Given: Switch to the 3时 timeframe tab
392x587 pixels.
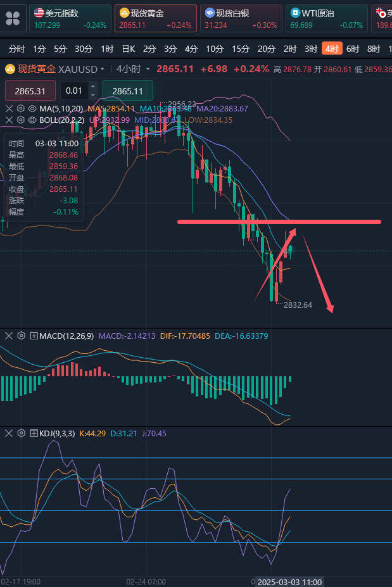Looking at the screenshot, I should [311, 49].
